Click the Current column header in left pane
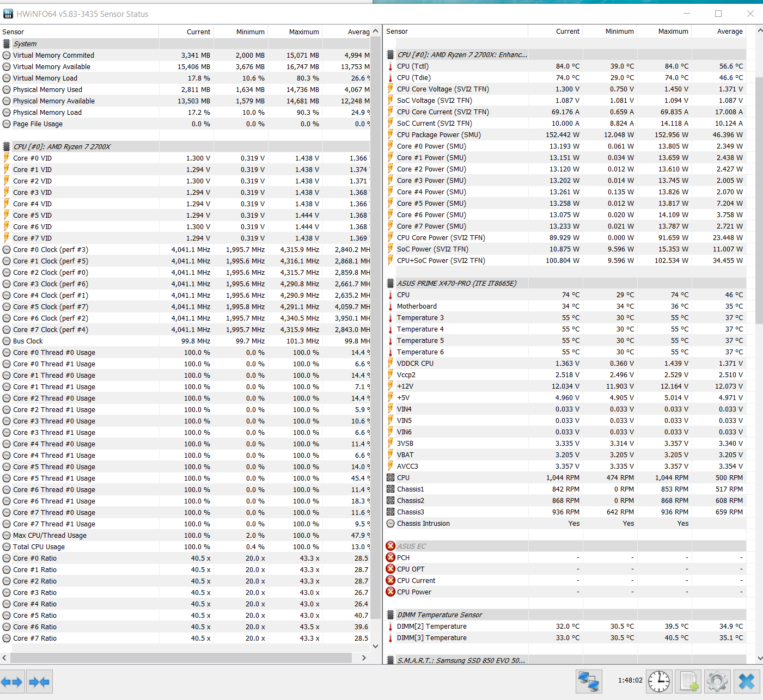The width and height of the screenshot is (763, 700). [x=186, y=32]
